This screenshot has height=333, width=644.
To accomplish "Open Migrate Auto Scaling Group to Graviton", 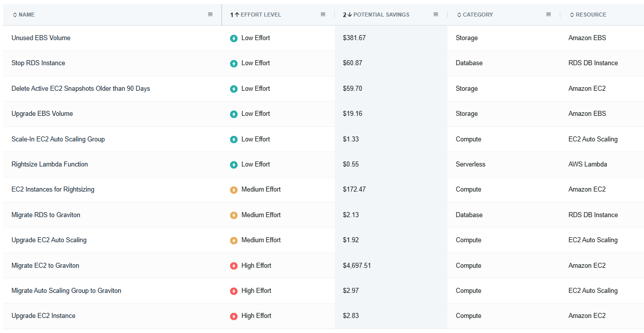I will [66, 290].
